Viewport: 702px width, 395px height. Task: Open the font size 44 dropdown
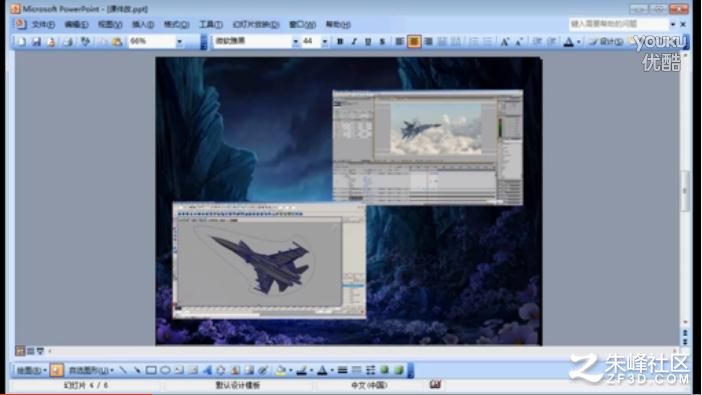coord(325,42)
